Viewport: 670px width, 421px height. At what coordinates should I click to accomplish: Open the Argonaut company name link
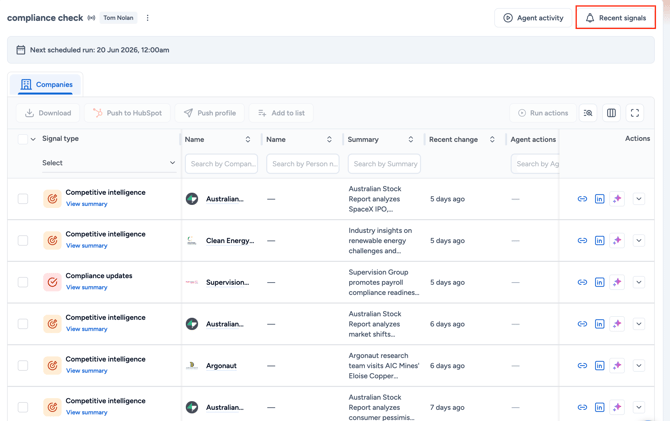(x=221, y=365)
